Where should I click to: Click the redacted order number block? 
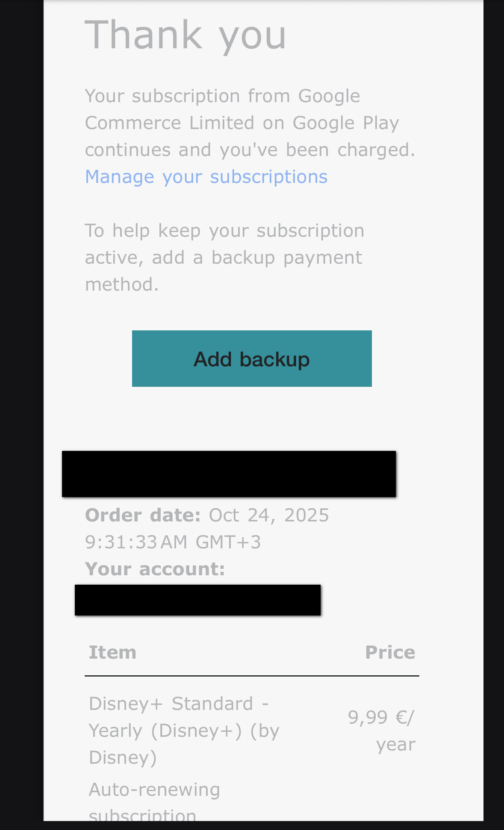click(229, 474)
